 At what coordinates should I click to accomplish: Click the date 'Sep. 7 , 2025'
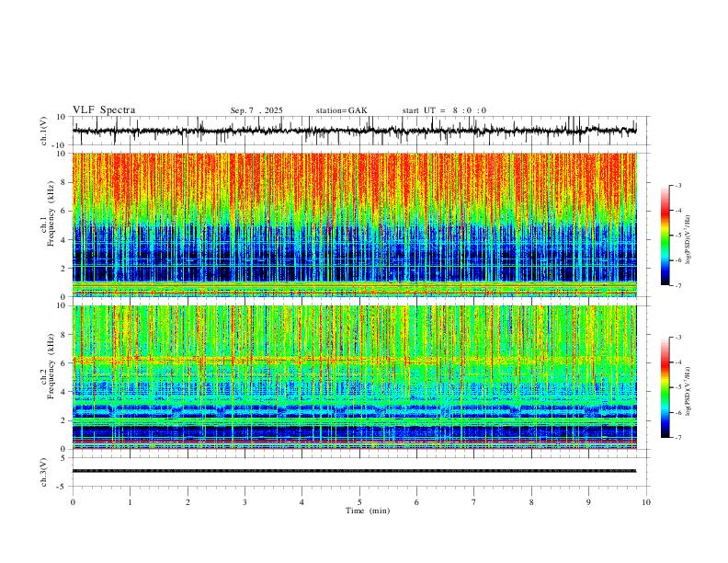pos(256,110)
